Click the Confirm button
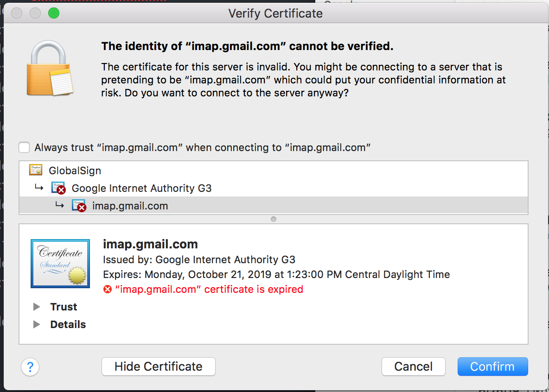 click(492, 367)
